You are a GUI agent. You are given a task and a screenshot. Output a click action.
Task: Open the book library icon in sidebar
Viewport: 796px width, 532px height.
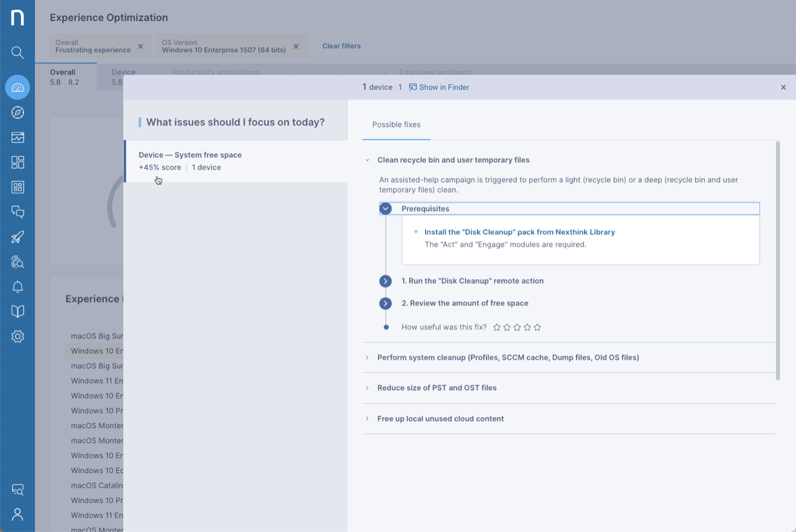click(17, 311)
